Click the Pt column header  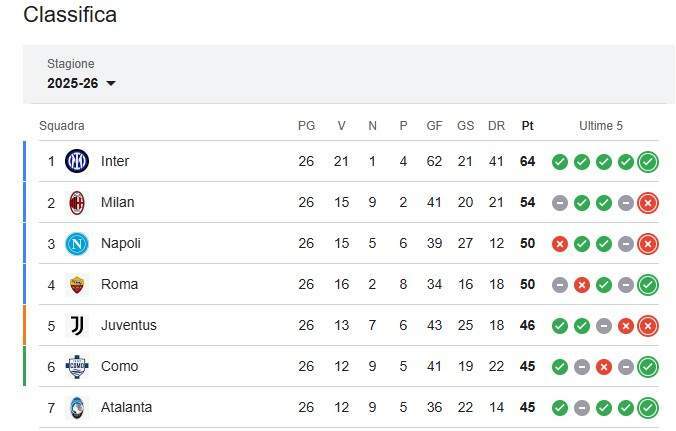tap(527, 126)
